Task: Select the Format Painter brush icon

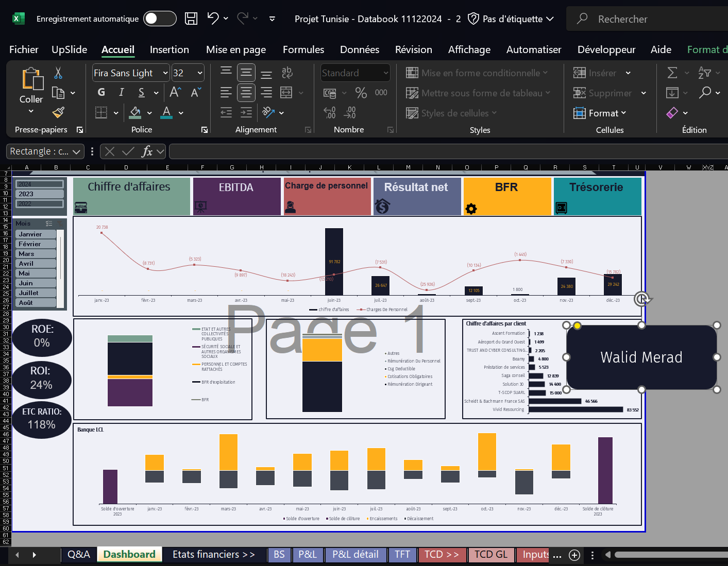Action: [x=58, y=112]
